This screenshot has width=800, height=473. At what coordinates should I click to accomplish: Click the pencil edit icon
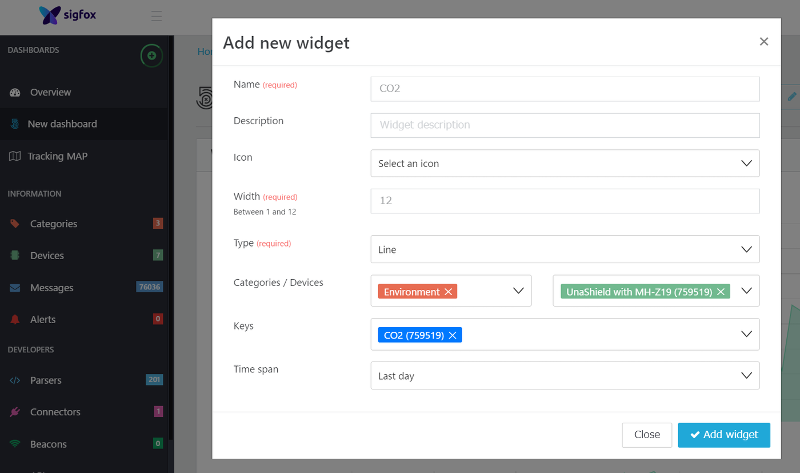(x=792, y=96)
